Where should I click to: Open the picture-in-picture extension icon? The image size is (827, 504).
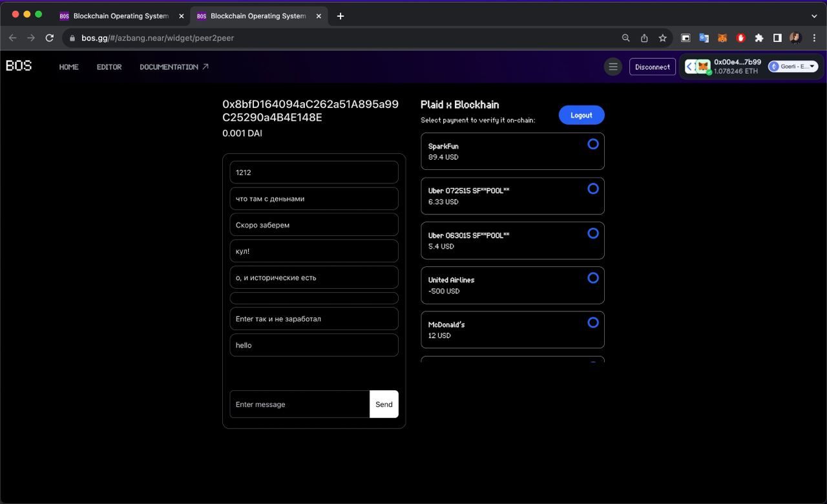click(x=686, y=38)
